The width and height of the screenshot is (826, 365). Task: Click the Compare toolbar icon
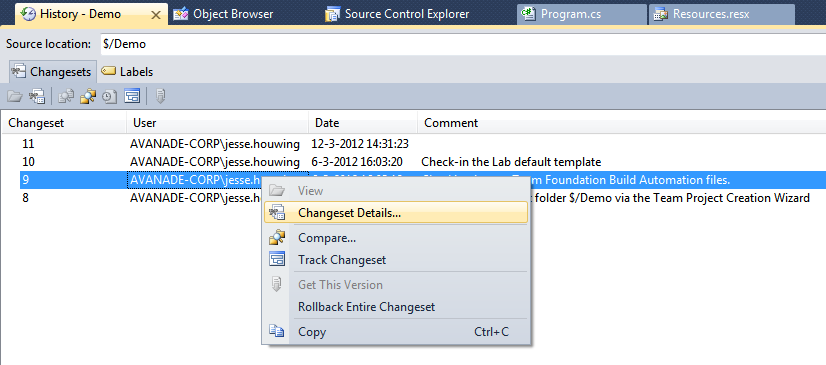click(88, 96)
